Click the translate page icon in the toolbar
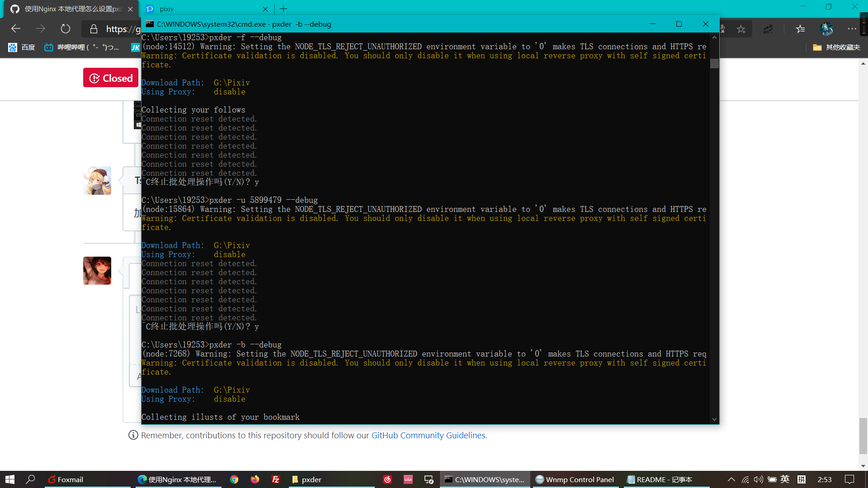The width and height of the screenshot is (868, 488). pyautogui.click(x=768, y=28)
